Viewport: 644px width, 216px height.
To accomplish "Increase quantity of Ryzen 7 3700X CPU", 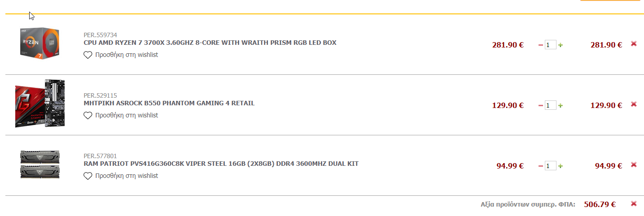I will [x=561, y=45].
